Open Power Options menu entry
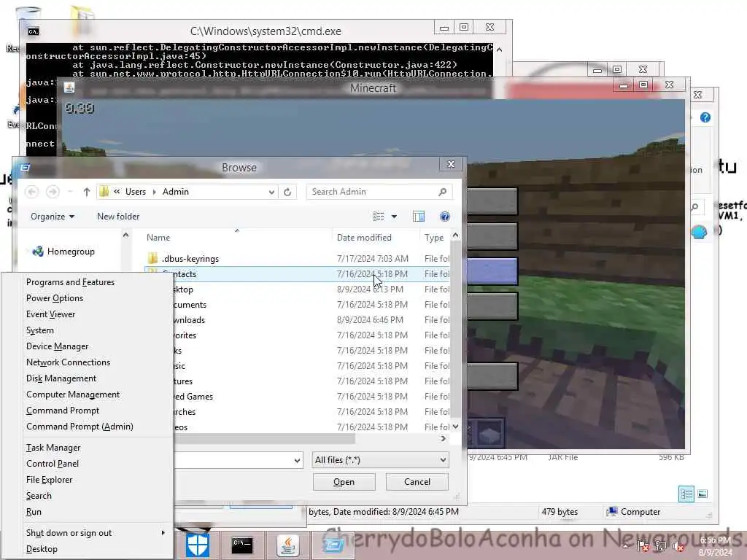The width and height of the screenshot is (747, 560). click(x=54, y=298)
